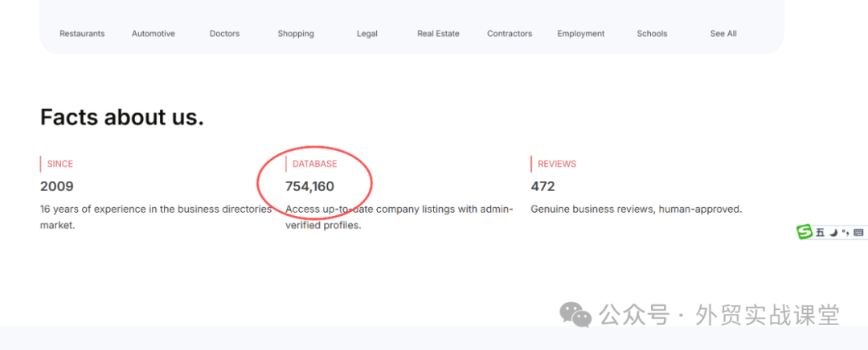Open the Legal category
The width and height of the screenshot is (868, 350).
tap(366, 34)
